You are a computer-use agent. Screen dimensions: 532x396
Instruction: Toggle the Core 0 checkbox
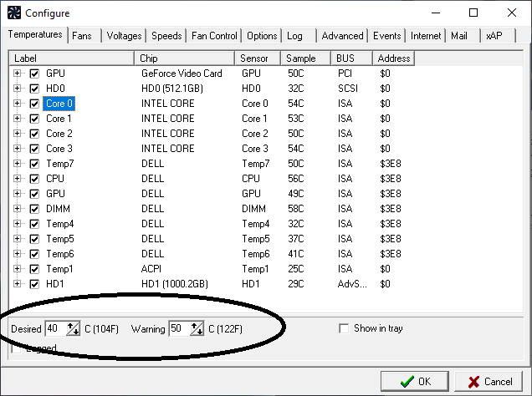34,104
